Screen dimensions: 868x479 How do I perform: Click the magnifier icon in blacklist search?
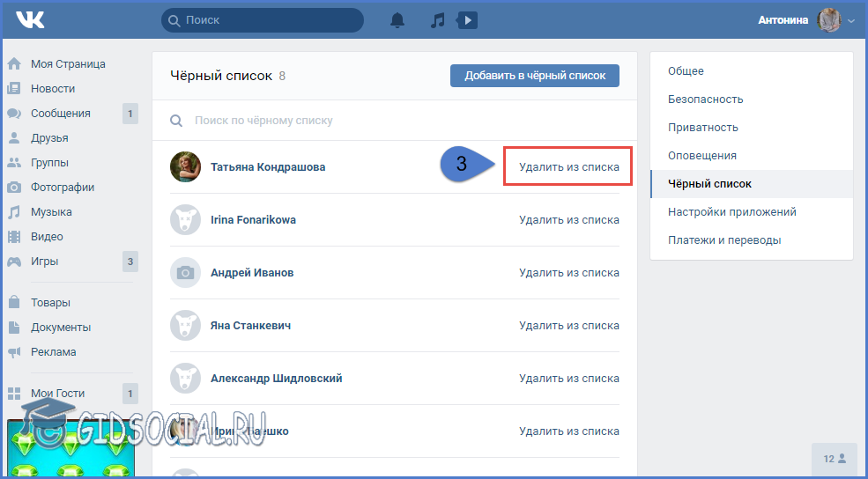click(176, 121)
